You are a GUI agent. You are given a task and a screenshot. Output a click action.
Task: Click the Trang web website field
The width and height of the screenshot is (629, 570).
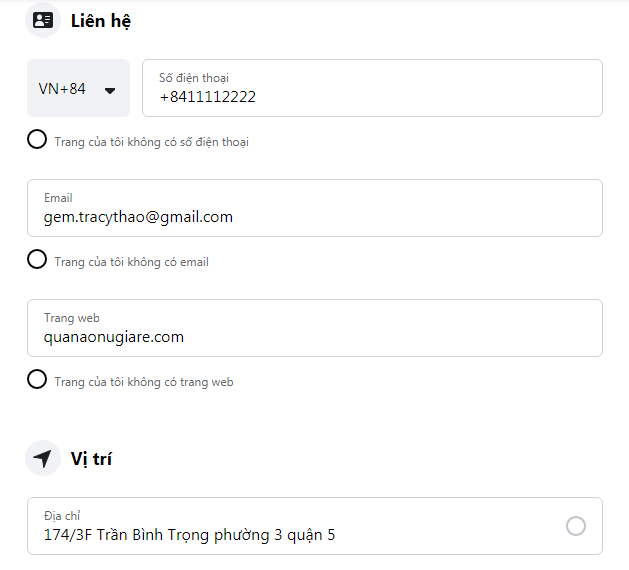[x=315, y=328]
